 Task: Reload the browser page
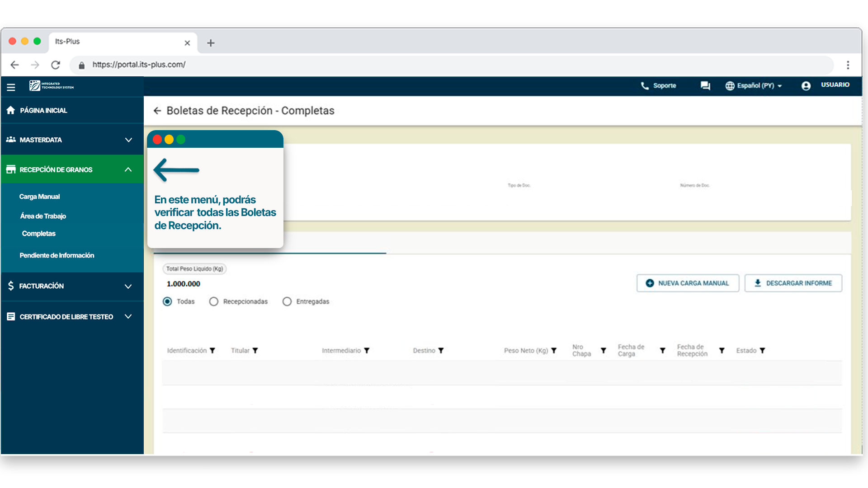(56, 65)
